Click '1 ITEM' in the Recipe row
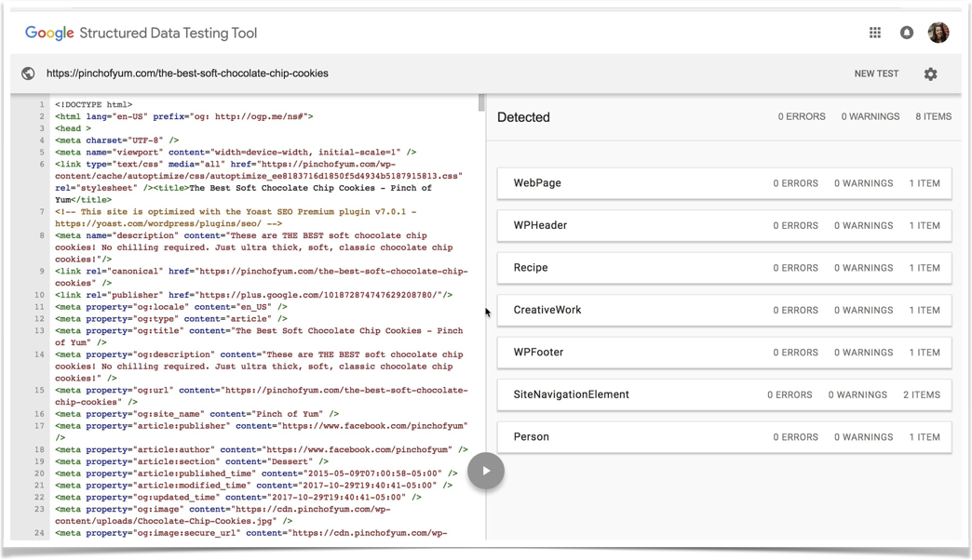This screenshot has height=560, width=972. pyautogui.click(x=925, y=268)
